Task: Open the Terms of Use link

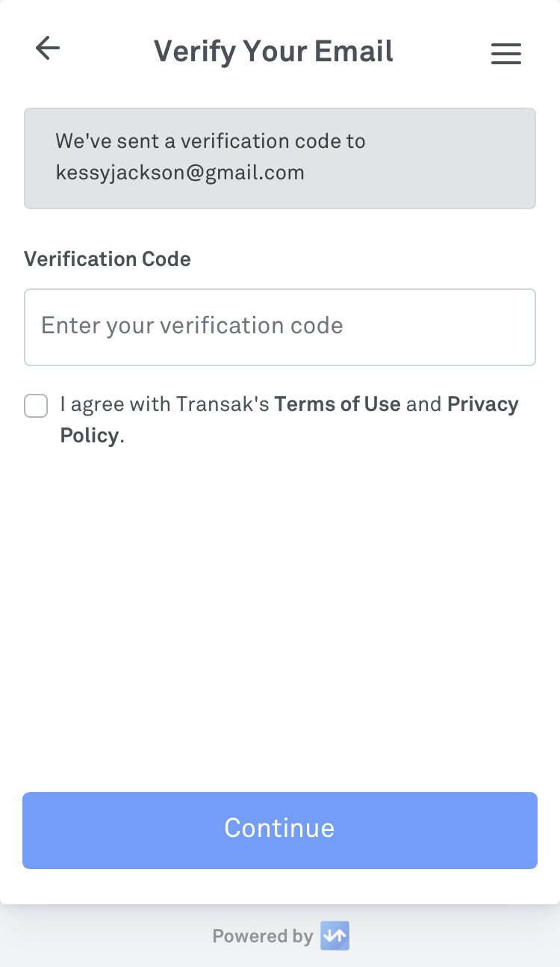Action: (x=337, y=404)
